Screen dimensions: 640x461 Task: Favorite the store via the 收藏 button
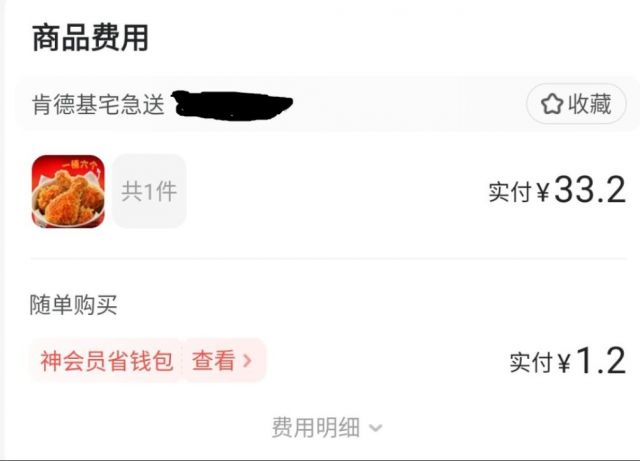click(x=576, y=104)
